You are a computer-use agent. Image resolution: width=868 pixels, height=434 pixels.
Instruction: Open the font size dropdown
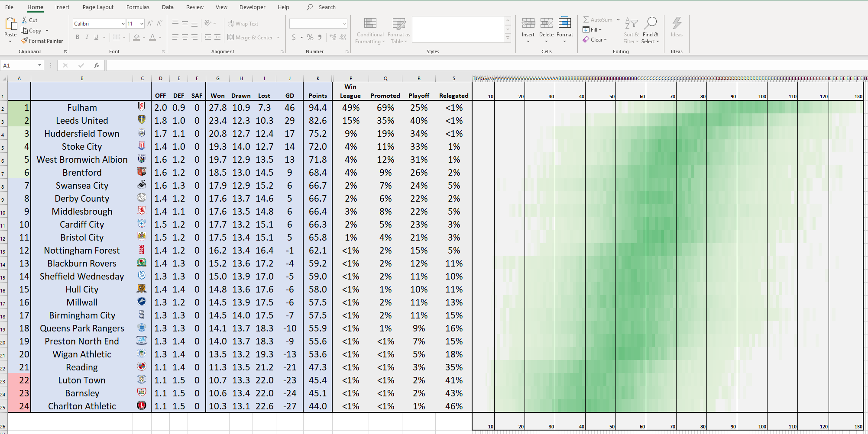point(141,24)
